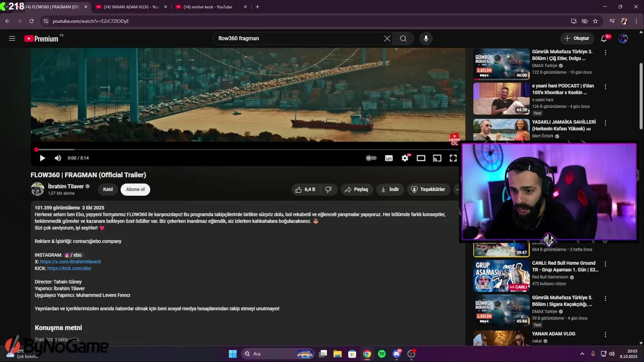
Task: Open the Instagram ebo link
Action: pyautogui.click(x=73, y=255)
